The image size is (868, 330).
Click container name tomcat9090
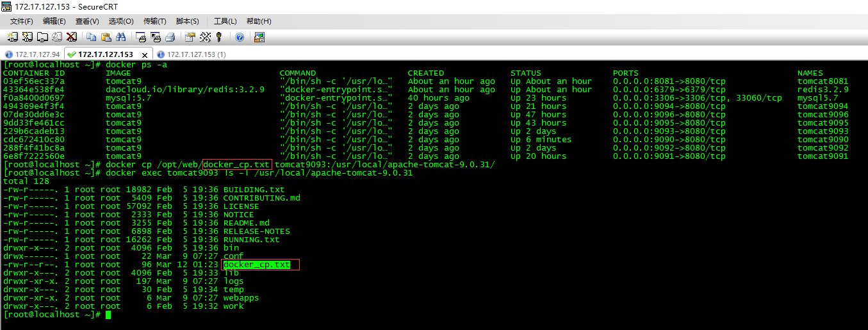coord(823,140)
